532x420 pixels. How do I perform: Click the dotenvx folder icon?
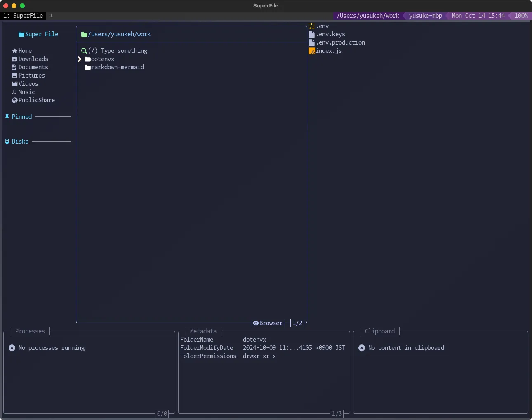click(x=87, y=59)
